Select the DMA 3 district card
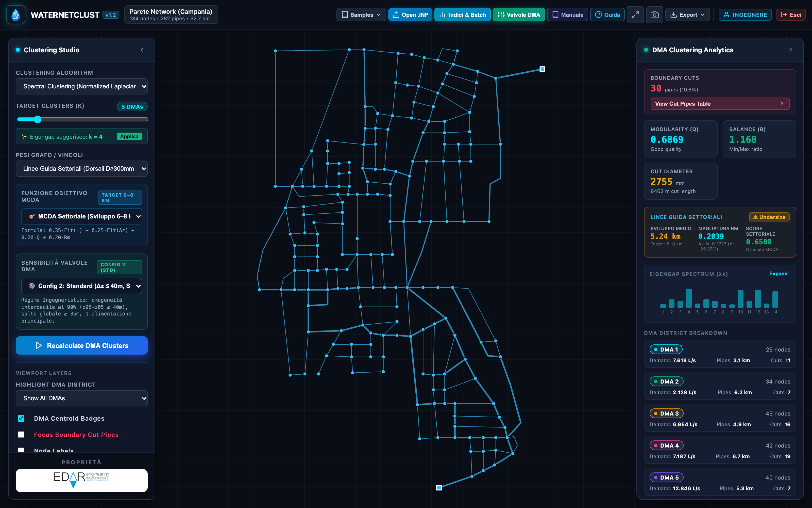 720,418
